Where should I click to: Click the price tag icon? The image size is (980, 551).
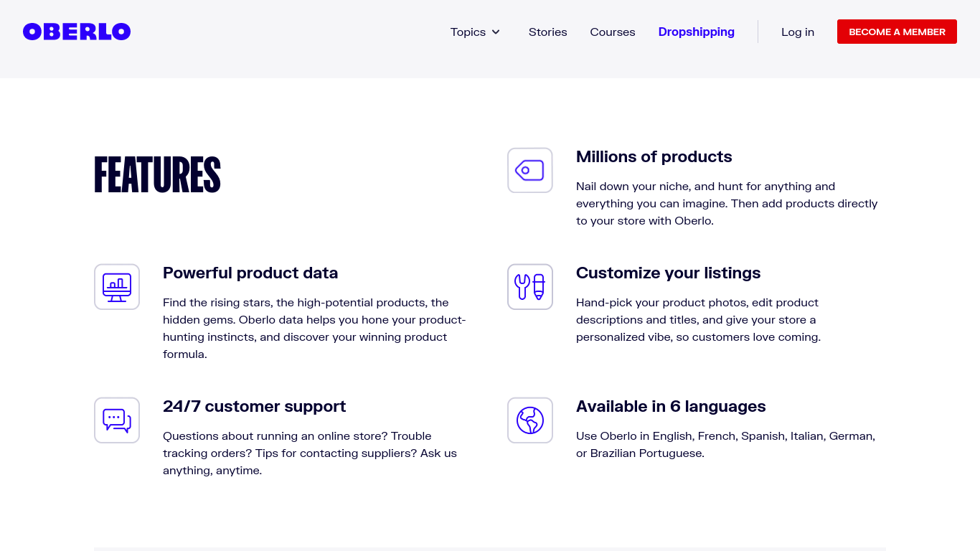tap(530, 170)
